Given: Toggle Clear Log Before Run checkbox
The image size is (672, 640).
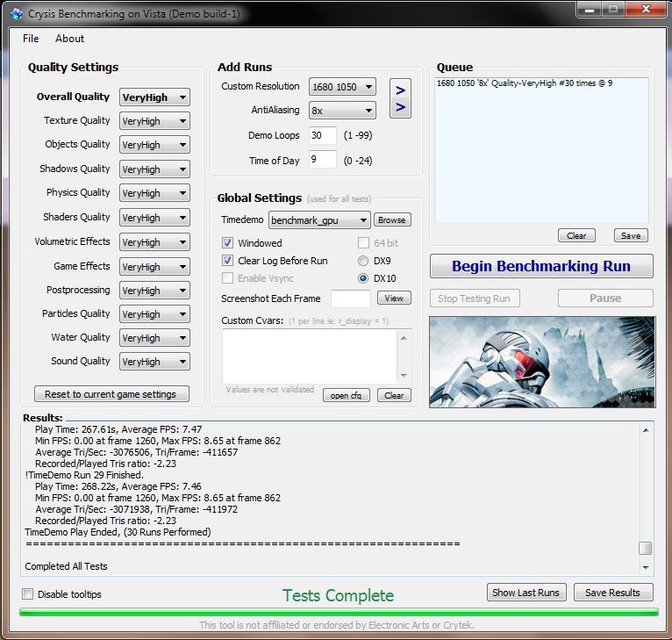Looking at the screenshot, I should (227, 261).
